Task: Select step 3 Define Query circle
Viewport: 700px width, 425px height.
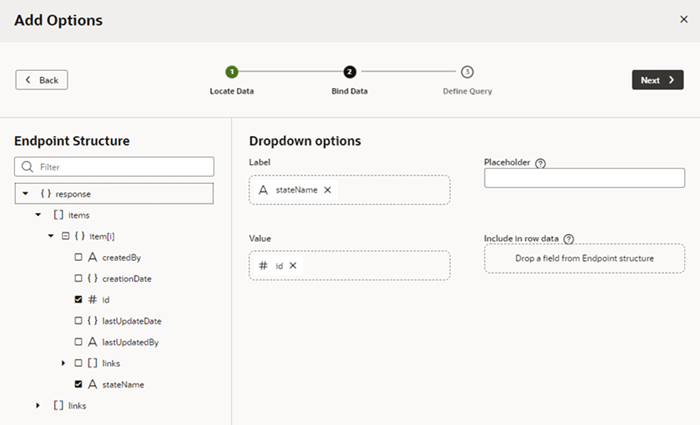Action: [x=467, y=71]
